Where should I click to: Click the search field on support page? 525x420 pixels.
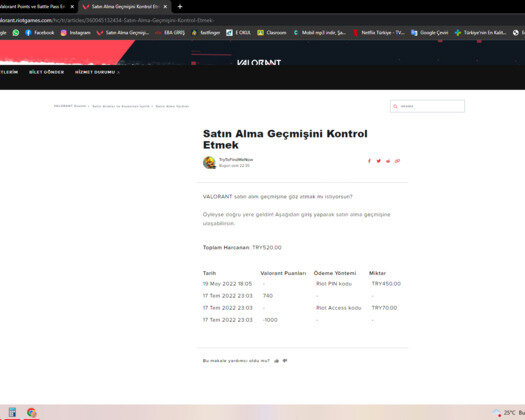click(427, 106)
